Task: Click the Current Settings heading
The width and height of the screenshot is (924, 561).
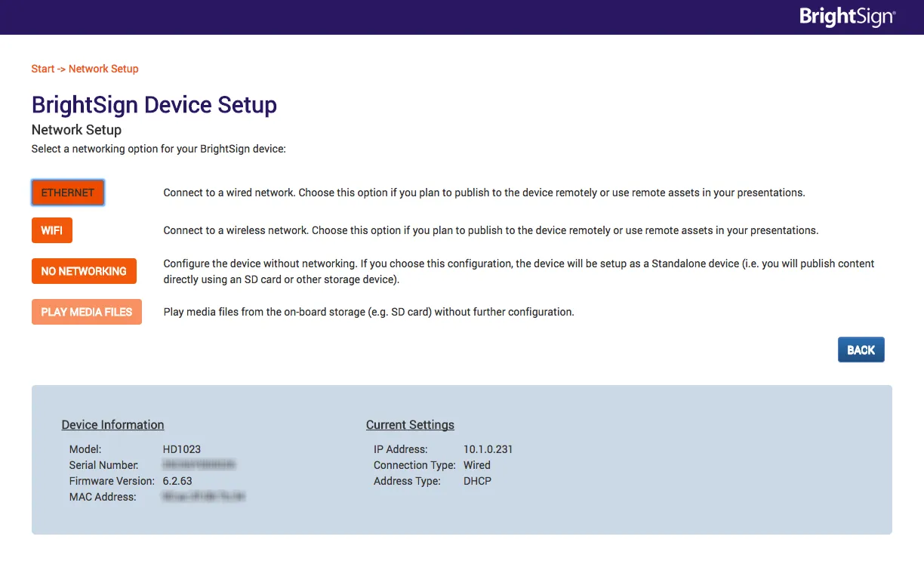Action: point(410,424)
